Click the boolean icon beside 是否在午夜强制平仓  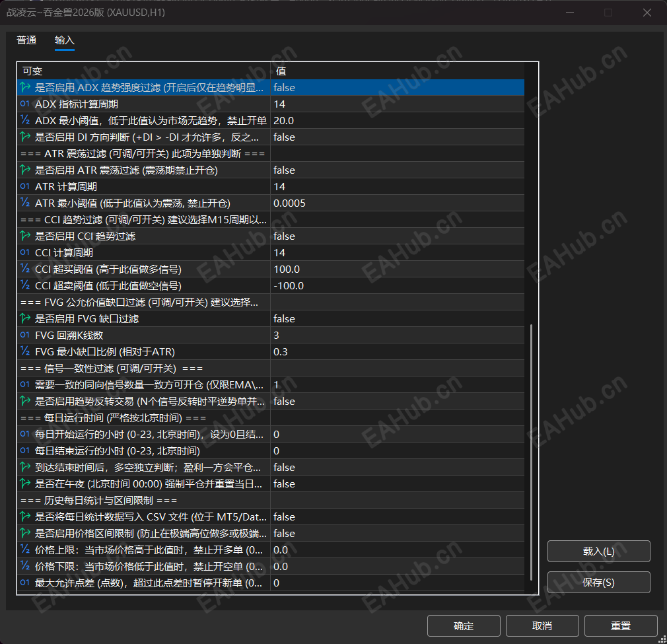(25, 483)
